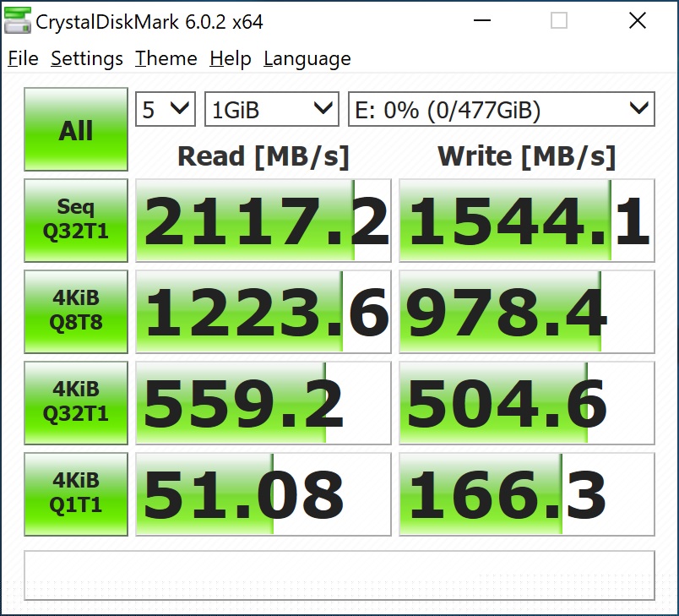The image size is (679, 616).
Task: Start the 4KiB Q1T1 test
Action: (76, 494)
